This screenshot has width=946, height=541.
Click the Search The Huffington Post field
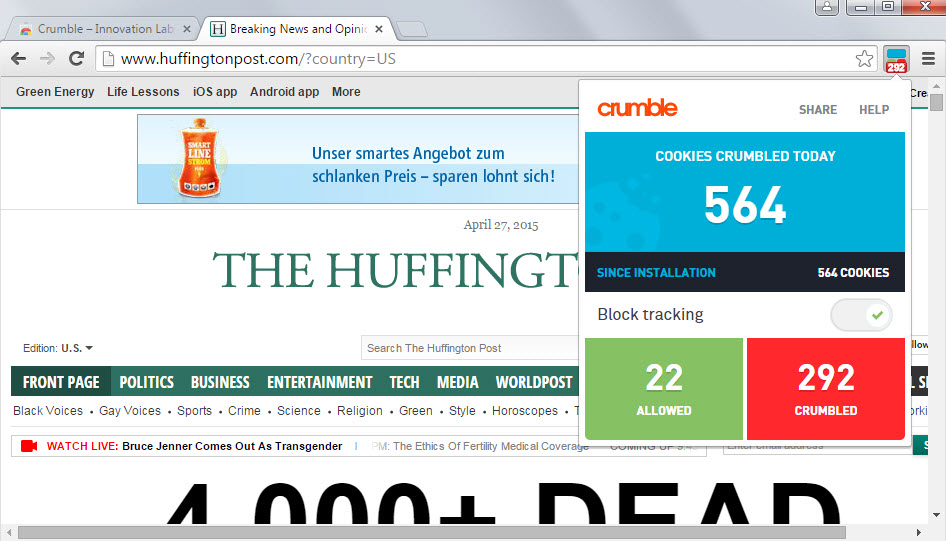471,348
